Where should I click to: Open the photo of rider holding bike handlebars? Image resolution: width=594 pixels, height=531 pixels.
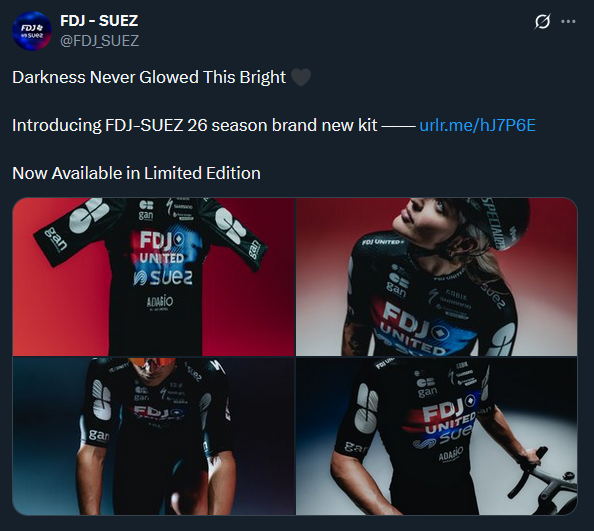tap(436, 436)
